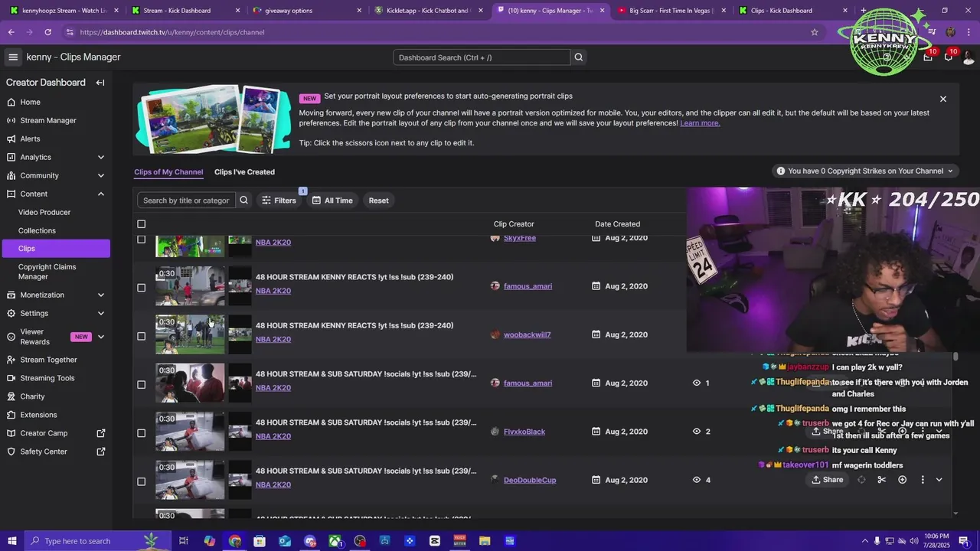Open three-dot menu in DeoDoubleCup row
Screen dimensions: 980x551
coord(923,480)
